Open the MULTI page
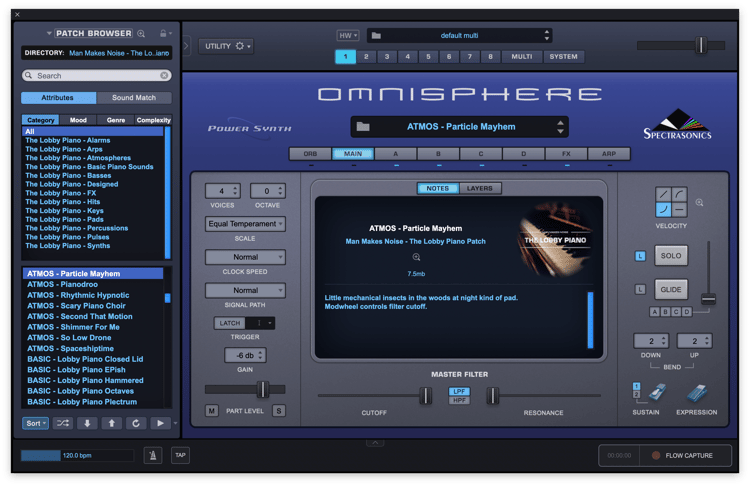This screenshot has height=486, width=750. click(x=521, y=56)
